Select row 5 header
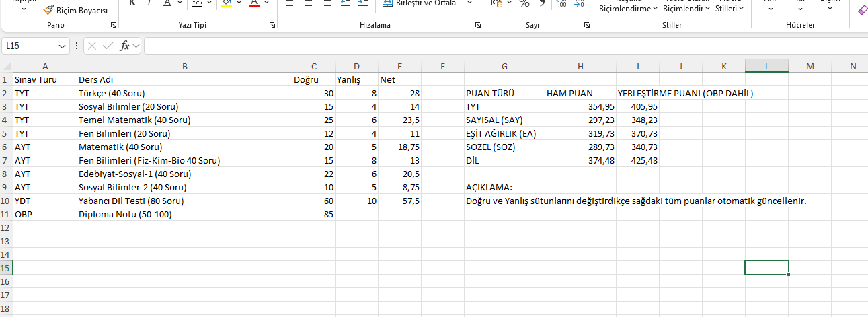 pos(7,133)
